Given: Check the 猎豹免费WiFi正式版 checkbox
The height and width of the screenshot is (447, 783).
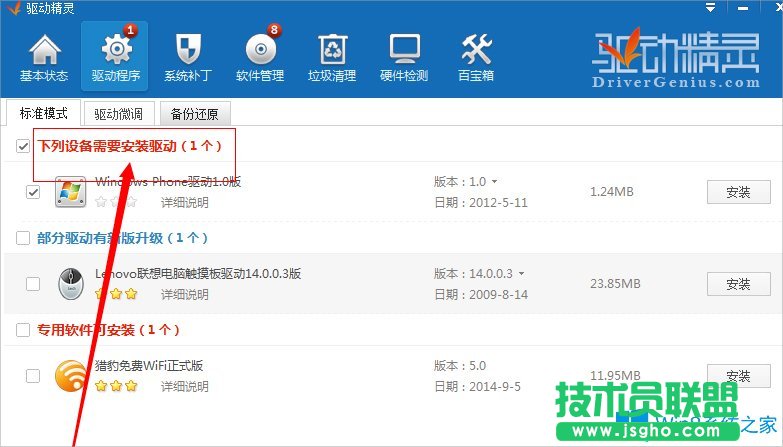Looking at the screenshot, I should 33,376.
